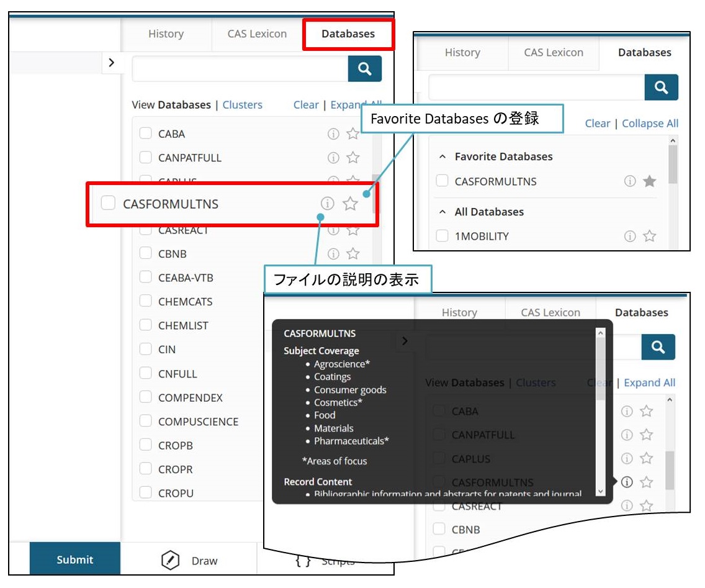
Task: Click Clear link in top-right panel
Action: [598, 124]
